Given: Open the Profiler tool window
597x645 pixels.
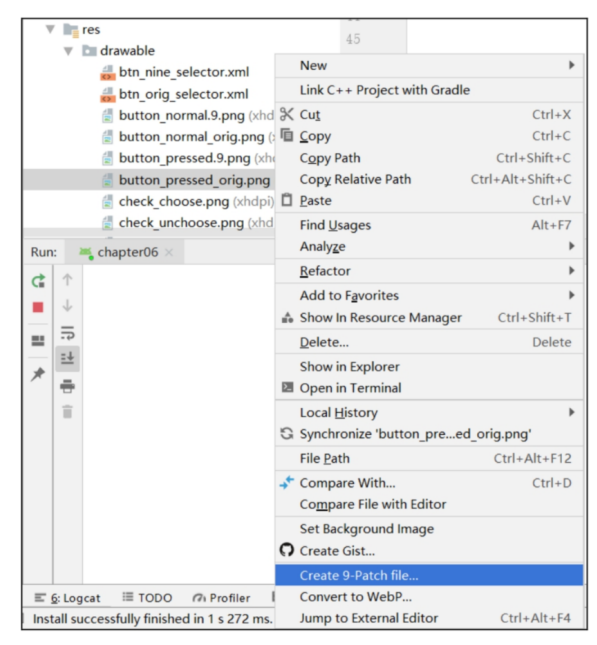Looking at the screenshot, I should click(x=221, y=598).
